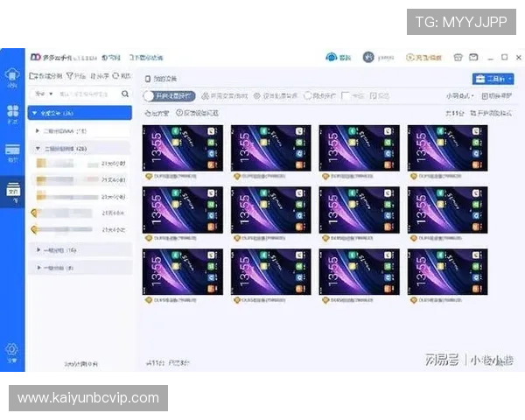Open settings gear at sidebar bottom

(x=12, y=349)
